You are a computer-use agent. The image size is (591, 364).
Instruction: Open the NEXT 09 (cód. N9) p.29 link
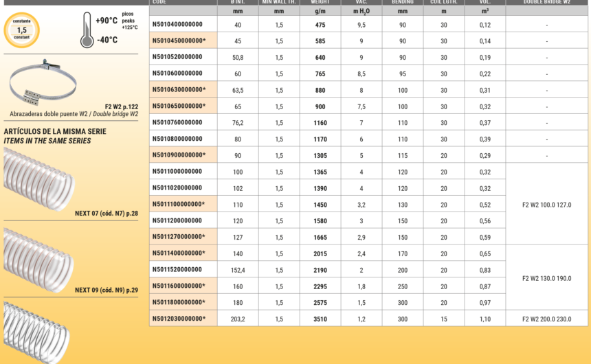point(107,291)
